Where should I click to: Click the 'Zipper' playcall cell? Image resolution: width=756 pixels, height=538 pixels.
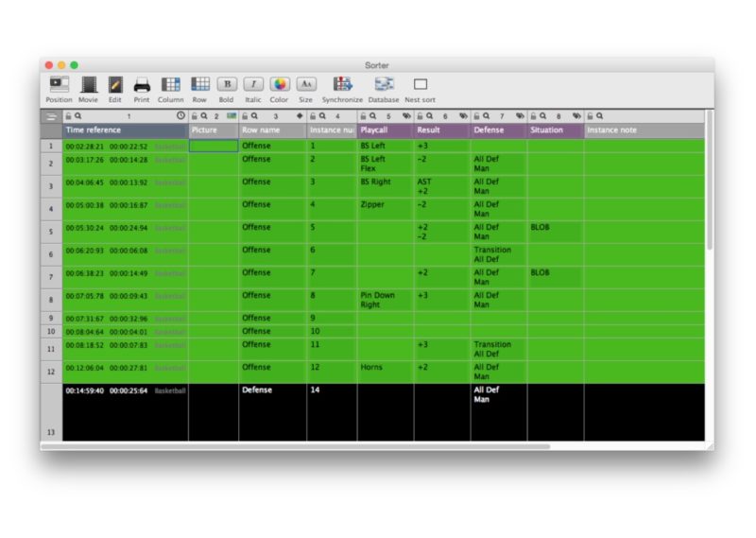click(386, 209)
